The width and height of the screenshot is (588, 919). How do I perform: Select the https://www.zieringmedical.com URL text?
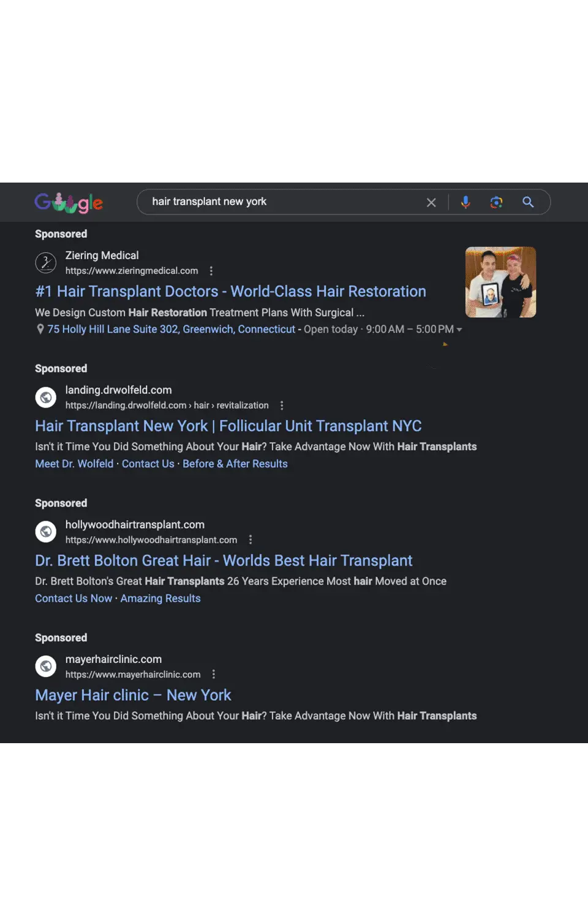pyautogui.click(x=132, y=271)
